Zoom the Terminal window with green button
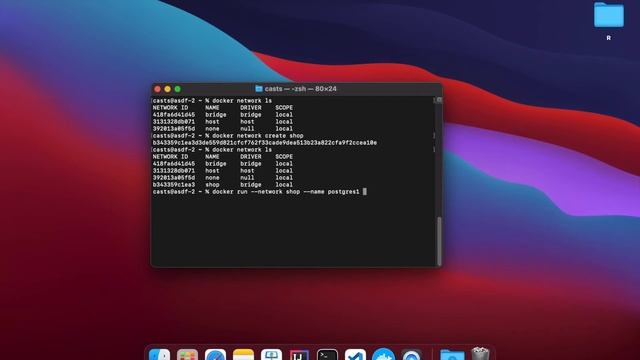Image resolution: width=640 pixels, height=360 pixels. click(178, 89)
